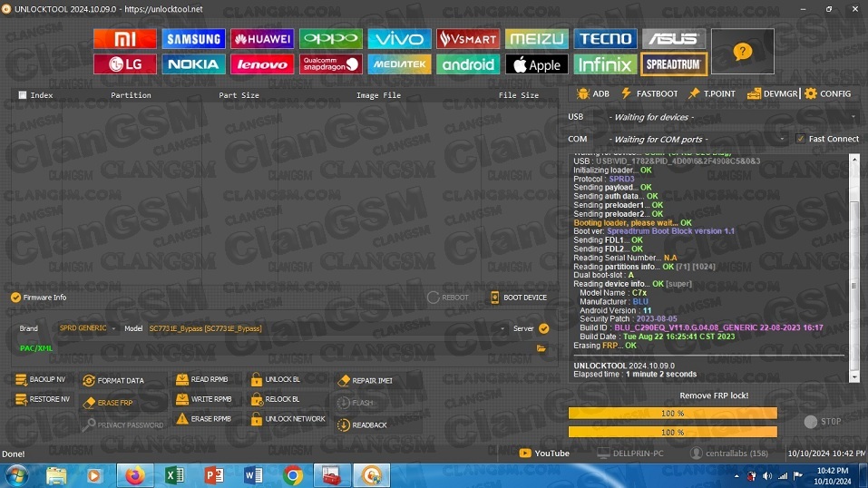Choose the Huawei brand tile
This screenshot has width=868, height=488.
(262, 39)
